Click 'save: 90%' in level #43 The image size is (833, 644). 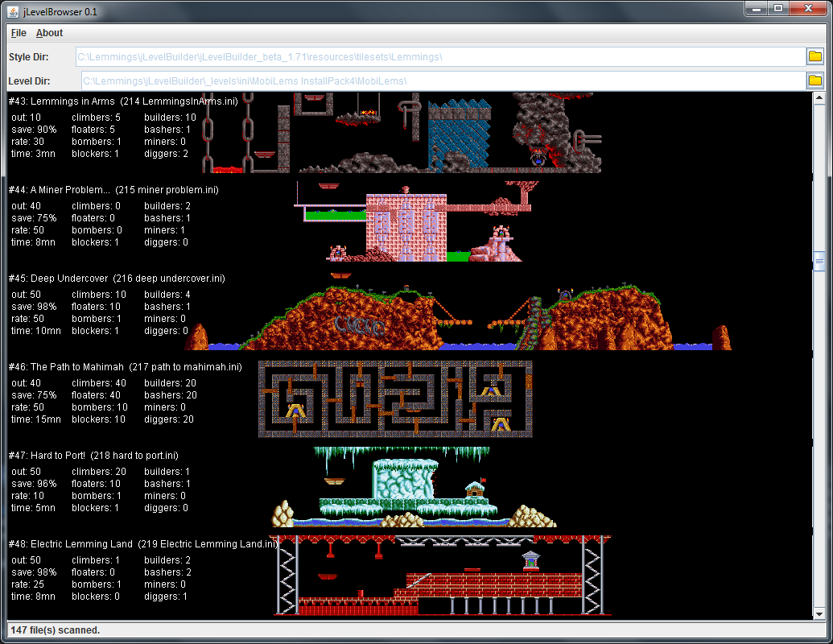coord(34,130)
